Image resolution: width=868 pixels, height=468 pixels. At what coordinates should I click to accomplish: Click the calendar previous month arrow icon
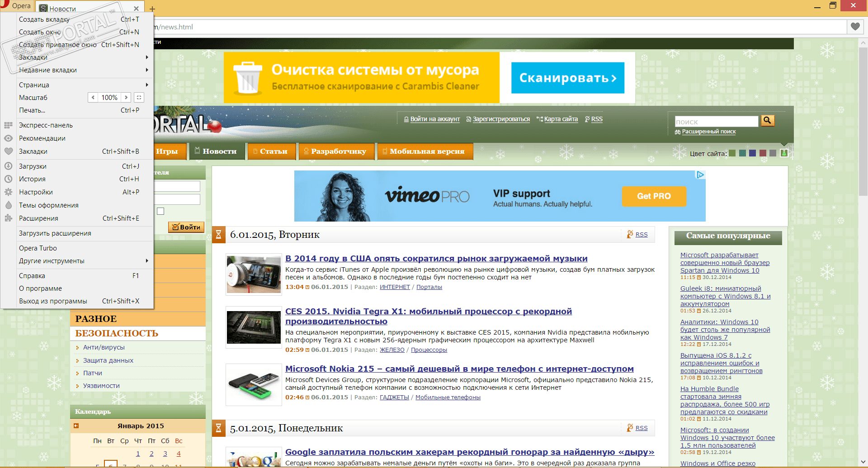coord(76,425)
